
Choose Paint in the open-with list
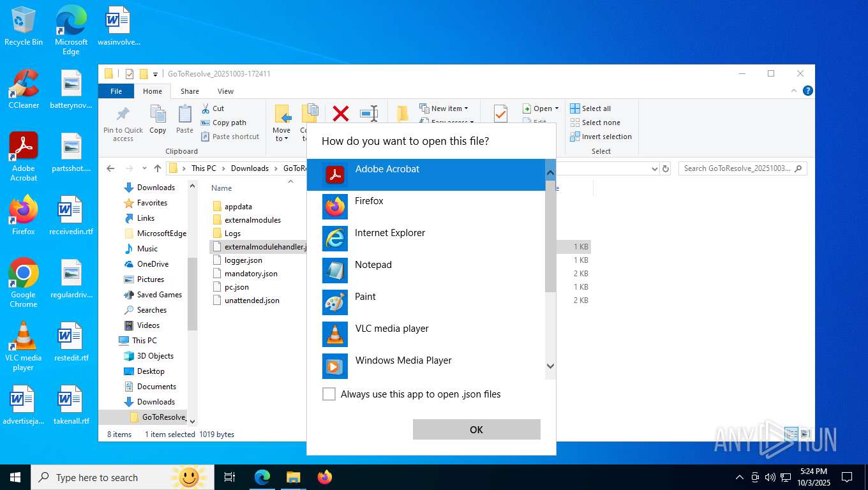[426, 302]
